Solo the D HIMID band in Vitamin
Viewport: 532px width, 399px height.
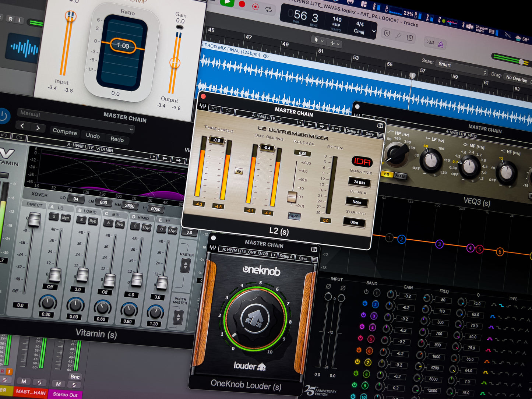tap(135, 226)
